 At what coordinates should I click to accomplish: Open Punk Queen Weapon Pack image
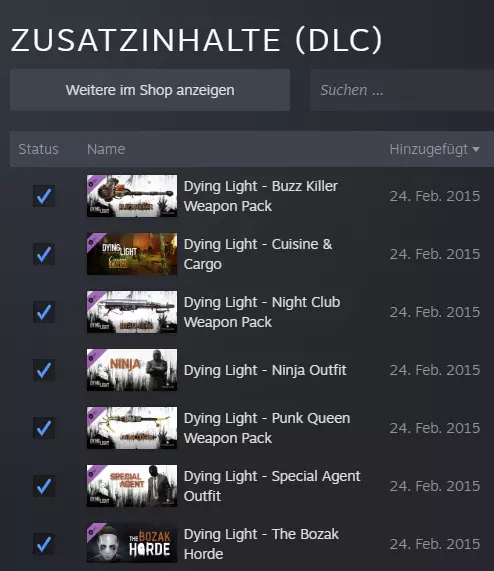tap(132, 428)
